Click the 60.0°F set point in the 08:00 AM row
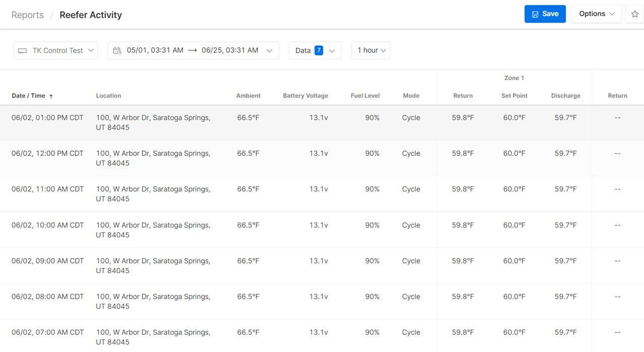Image resolution: width=644 pixels, height=352 pixels. click(x=514, y=297)
